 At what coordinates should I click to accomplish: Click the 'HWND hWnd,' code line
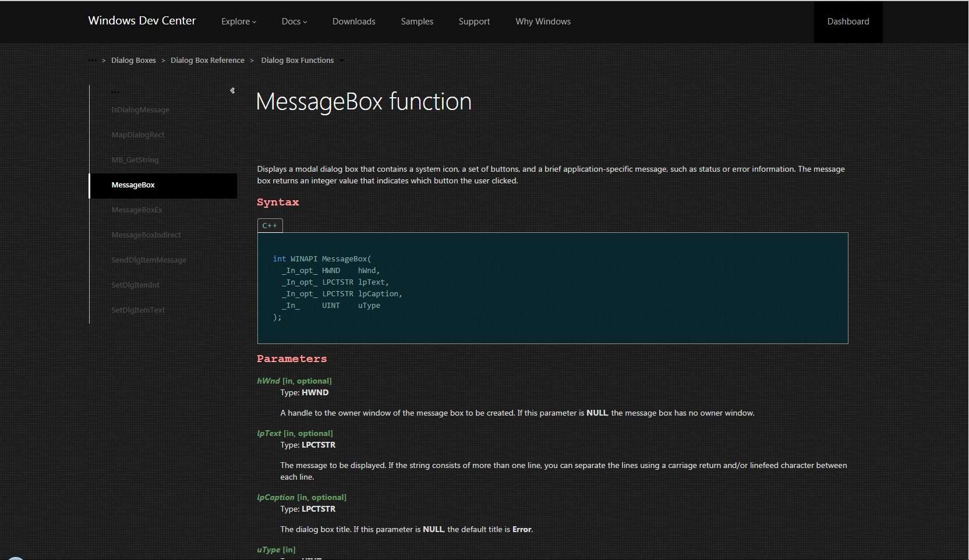click(x=331, y=270)
